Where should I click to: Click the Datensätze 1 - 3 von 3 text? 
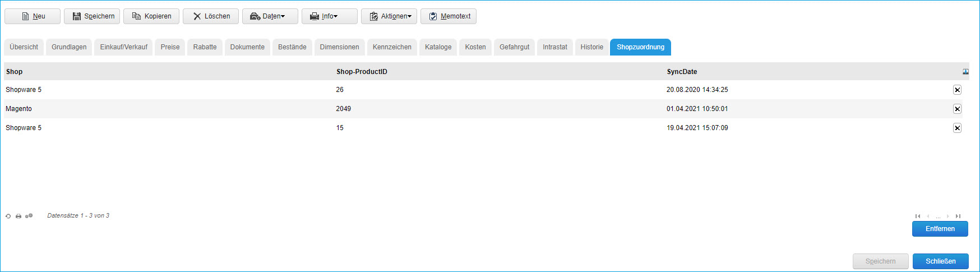(78, 215)
